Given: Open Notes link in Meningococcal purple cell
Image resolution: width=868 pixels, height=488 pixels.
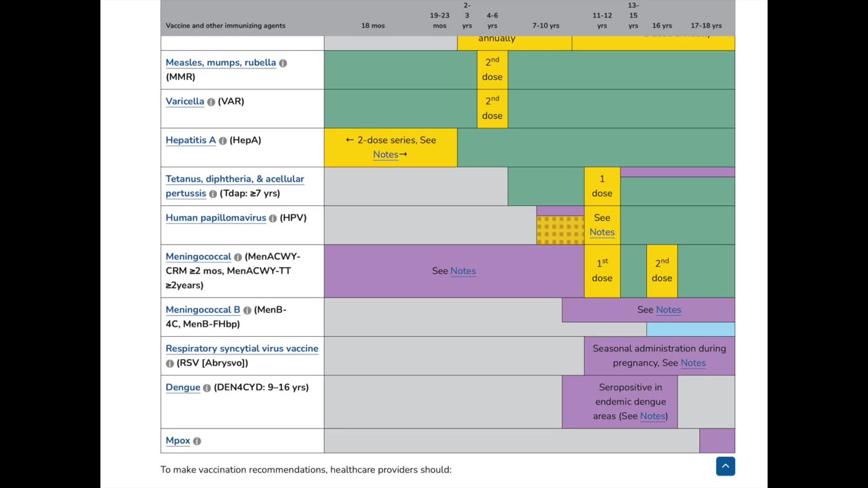Looking at the screenshot, I should pos(463,270).
